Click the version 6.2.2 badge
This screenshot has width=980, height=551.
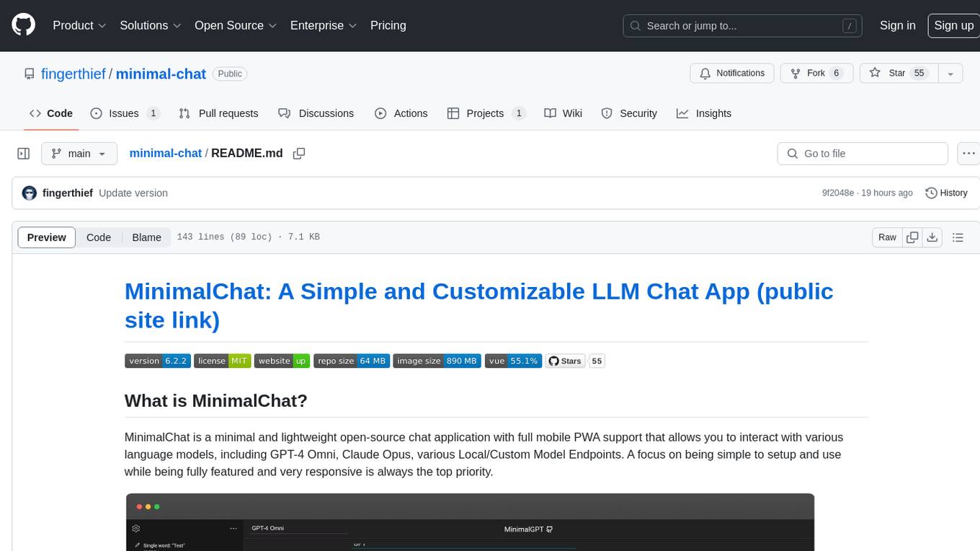pos(158,361)
